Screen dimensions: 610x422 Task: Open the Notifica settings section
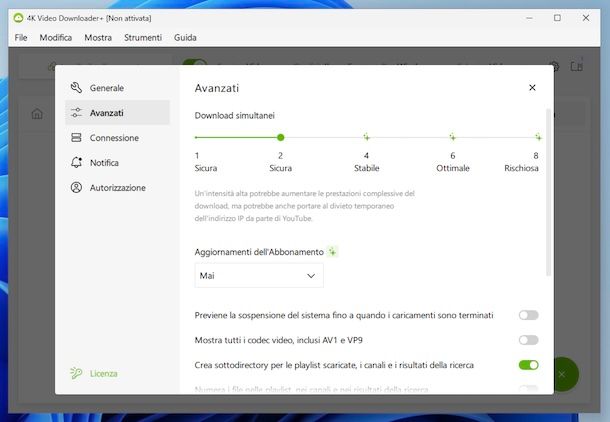tap(117, 163)
